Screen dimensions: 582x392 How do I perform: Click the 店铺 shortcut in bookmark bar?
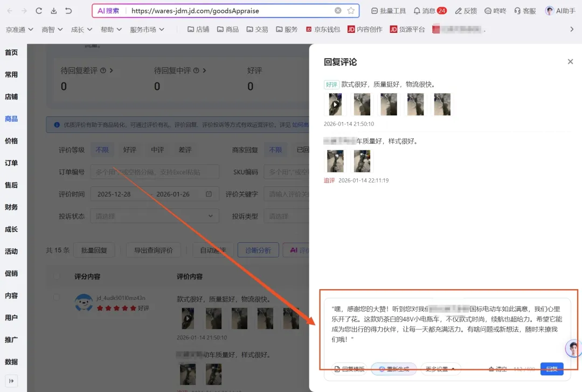coord(198,29)
